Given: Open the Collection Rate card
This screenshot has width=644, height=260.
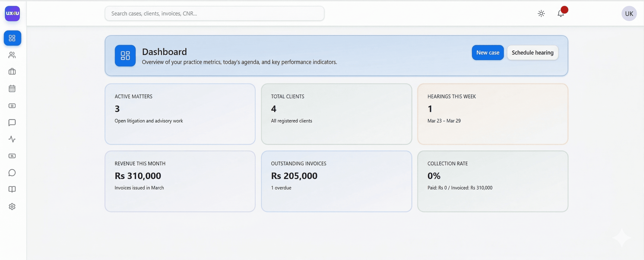Looking at the screenshot, I should [493, 181].
